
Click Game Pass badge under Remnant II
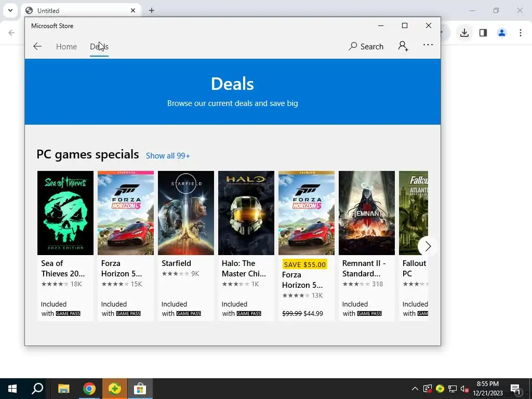[369, 313]
